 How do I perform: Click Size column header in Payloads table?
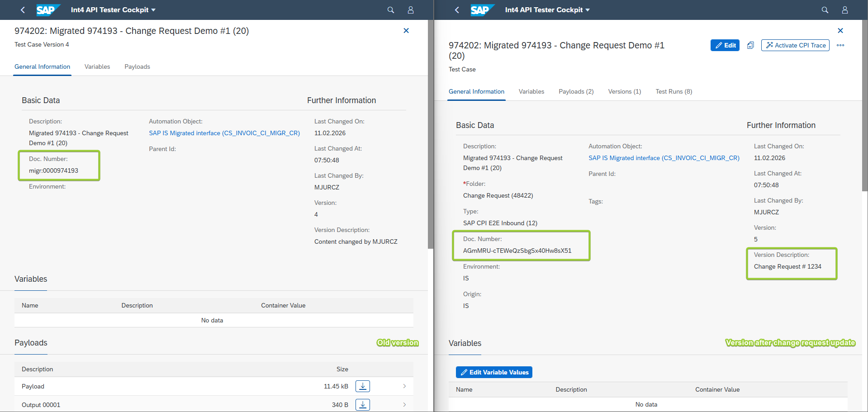pos(342,369)
